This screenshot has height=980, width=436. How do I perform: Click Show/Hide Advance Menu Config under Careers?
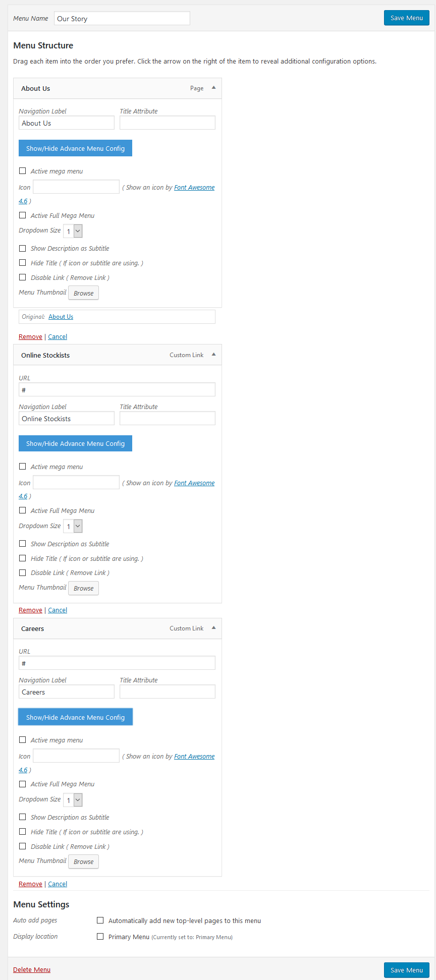coord(75,717)
